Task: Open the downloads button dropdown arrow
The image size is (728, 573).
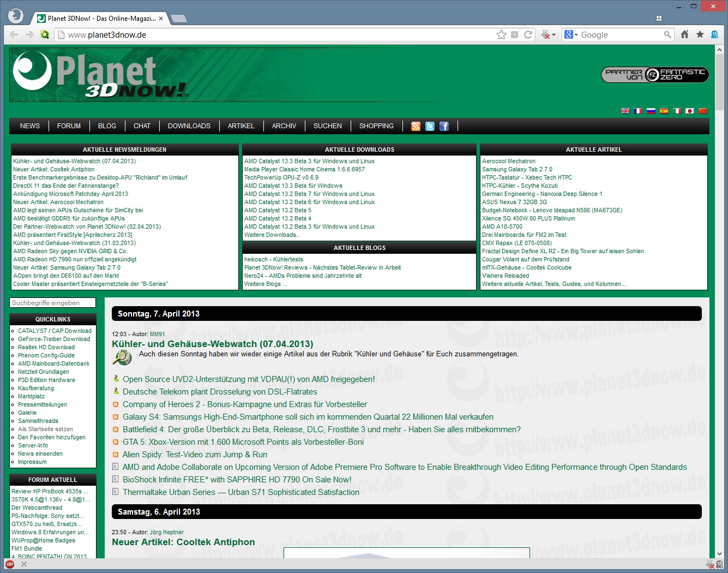Action: coord(553,35)
